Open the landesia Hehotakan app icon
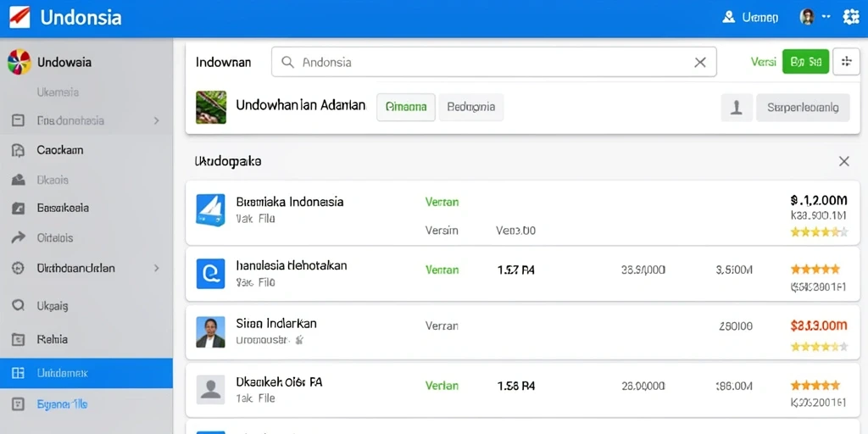The height and width of the screenshot is (434, 868). click(x=211, y=274)
